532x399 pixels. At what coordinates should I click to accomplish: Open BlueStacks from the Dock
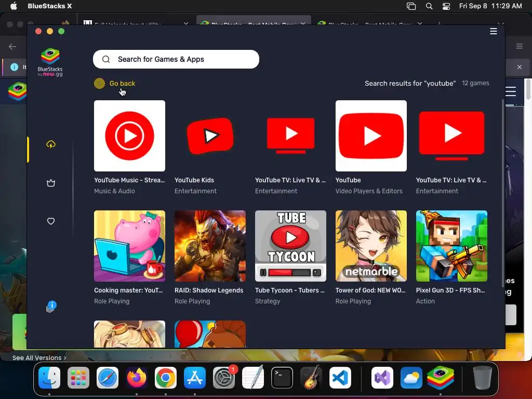[x=441, y=378]
